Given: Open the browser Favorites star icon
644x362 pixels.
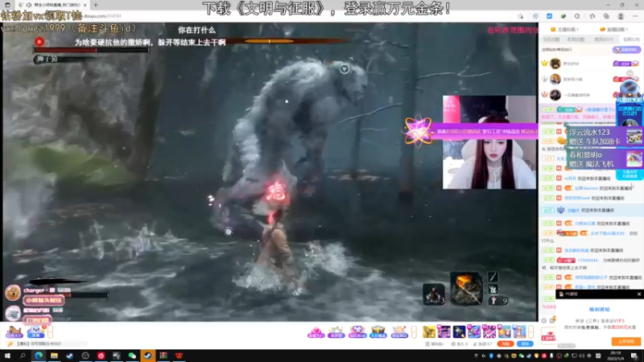Looking at the screenshot, I should coord(592,16).
